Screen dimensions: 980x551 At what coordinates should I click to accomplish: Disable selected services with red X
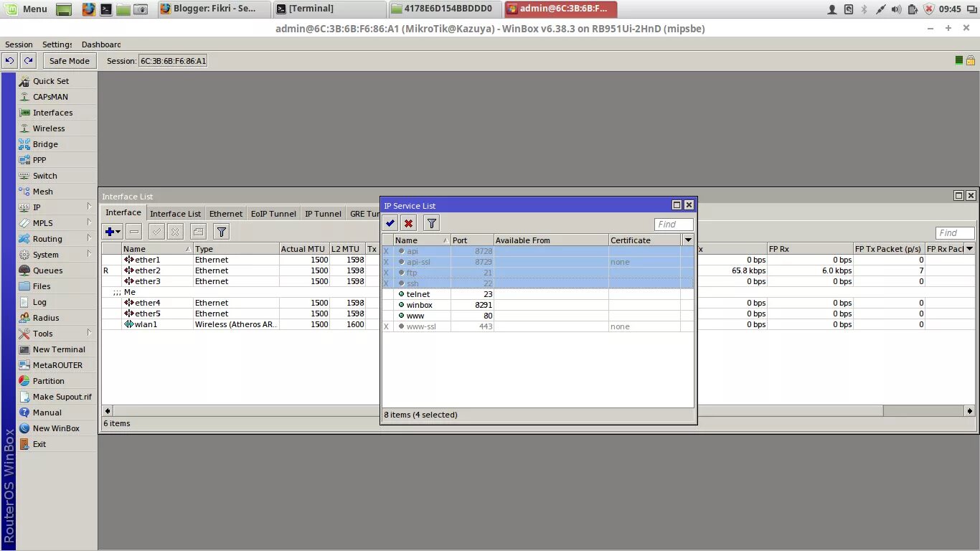pos(408,223)
